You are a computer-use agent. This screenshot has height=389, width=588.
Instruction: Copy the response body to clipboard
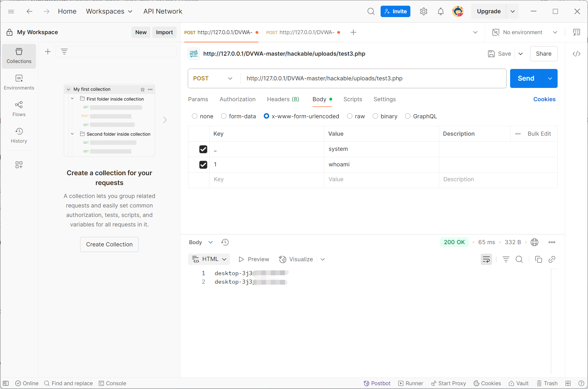(538, 259)
